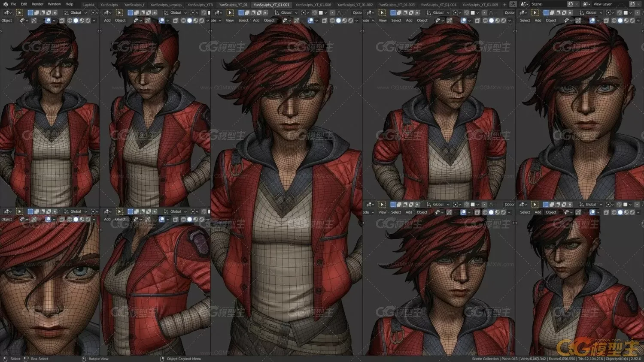644x362 pixels.
Task: Set wireframe shading in bottom-right viewport
Action: pos(614,212)
